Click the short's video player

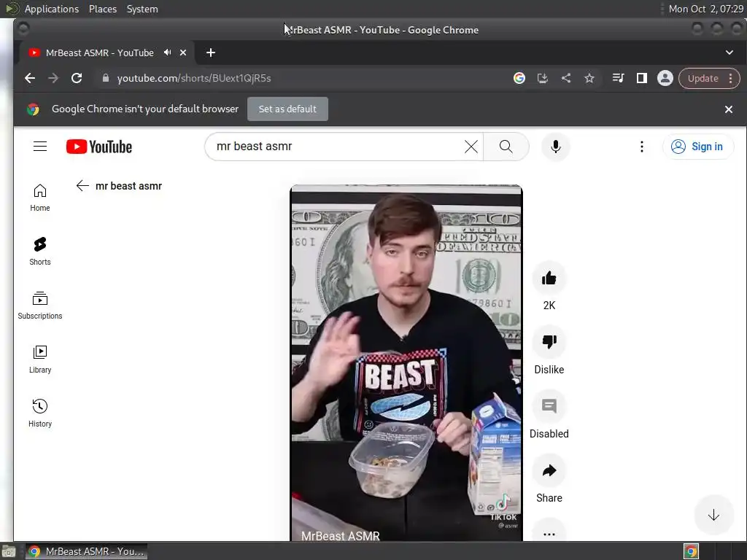(406, 363)
